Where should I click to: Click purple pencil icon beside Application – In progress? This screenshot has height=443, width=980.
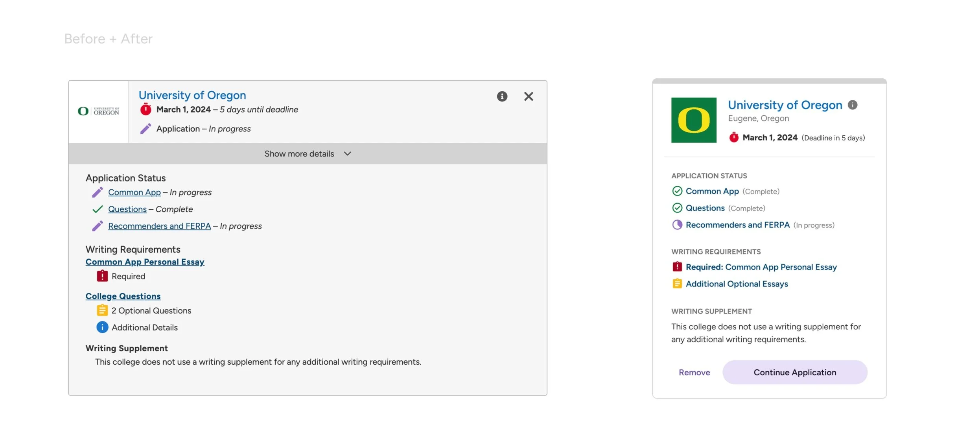[146, 129]
